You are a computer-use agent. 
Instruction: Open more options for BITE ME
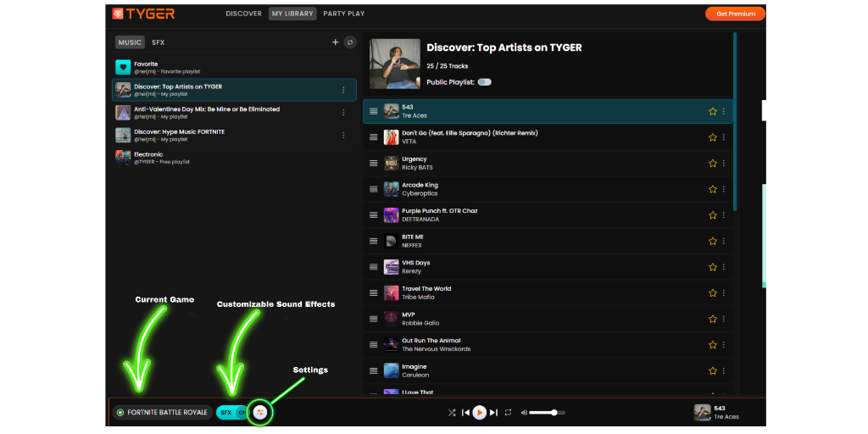[724, 241]
